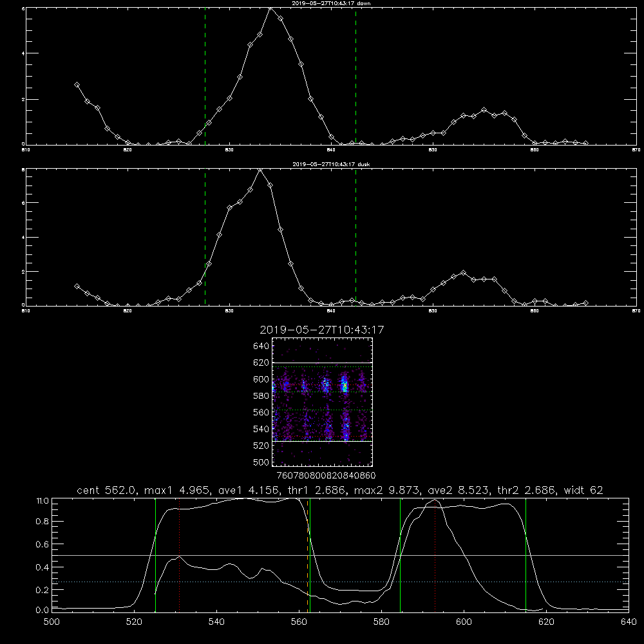Click the x-axis label '640' of bottom plot
Screen dimensions: 644x644
pos(629,622)
